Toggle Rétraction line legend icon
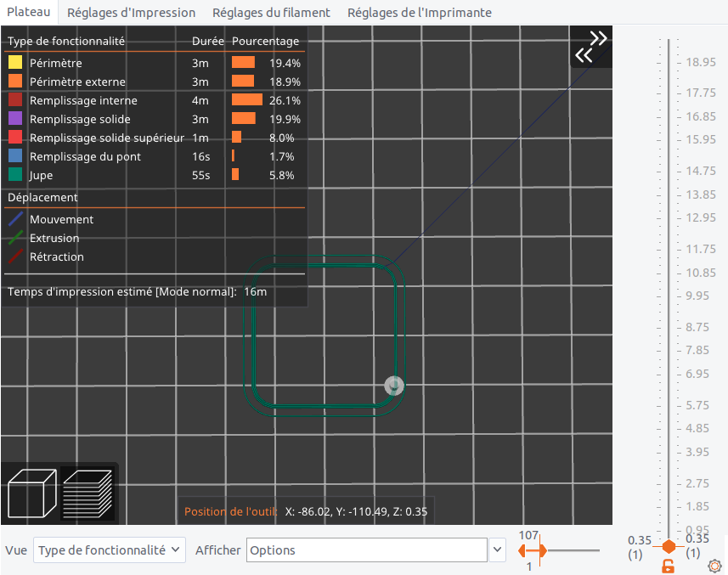The width and height of the screenshot is (728, 575). 15,256
